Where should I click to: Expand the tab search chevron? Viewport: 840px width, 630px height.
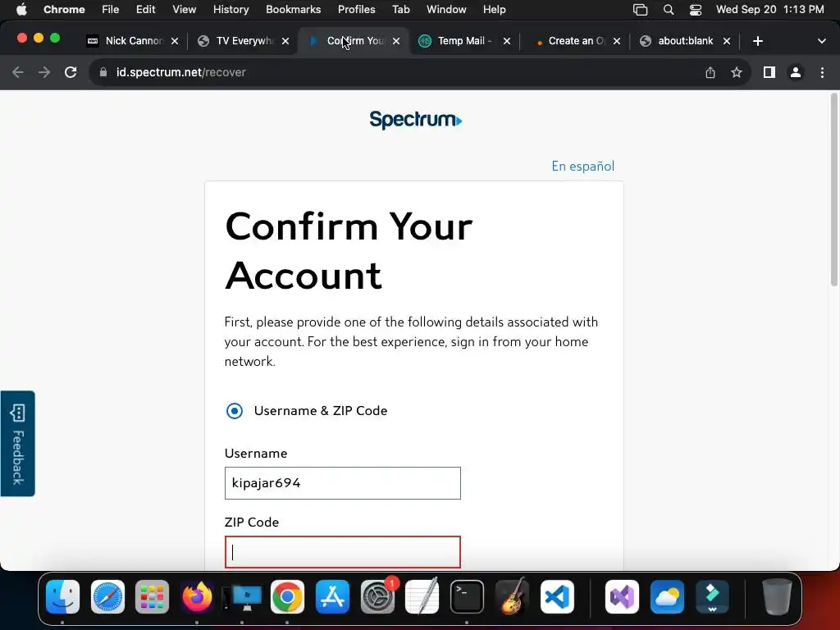(822, 41)
